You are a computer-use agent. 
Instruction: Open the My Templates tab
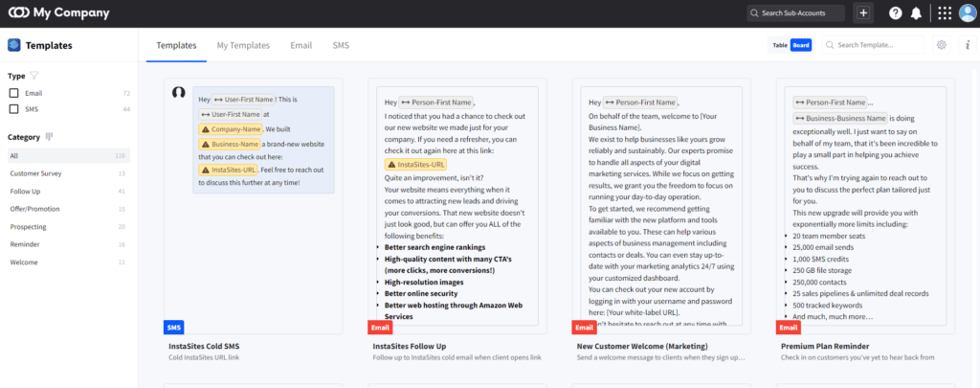tap(243, 45)
